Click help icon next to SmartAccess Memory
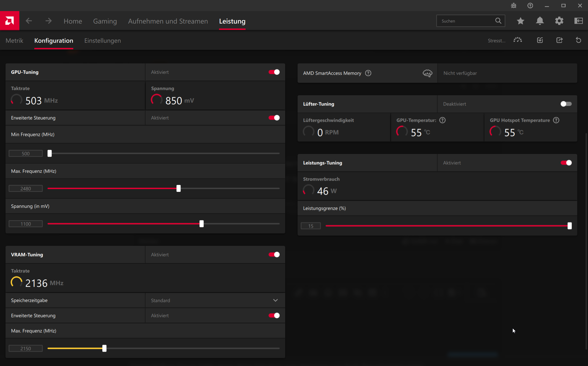The height and width of the screenshot is (366, 588). click(368, 73)
